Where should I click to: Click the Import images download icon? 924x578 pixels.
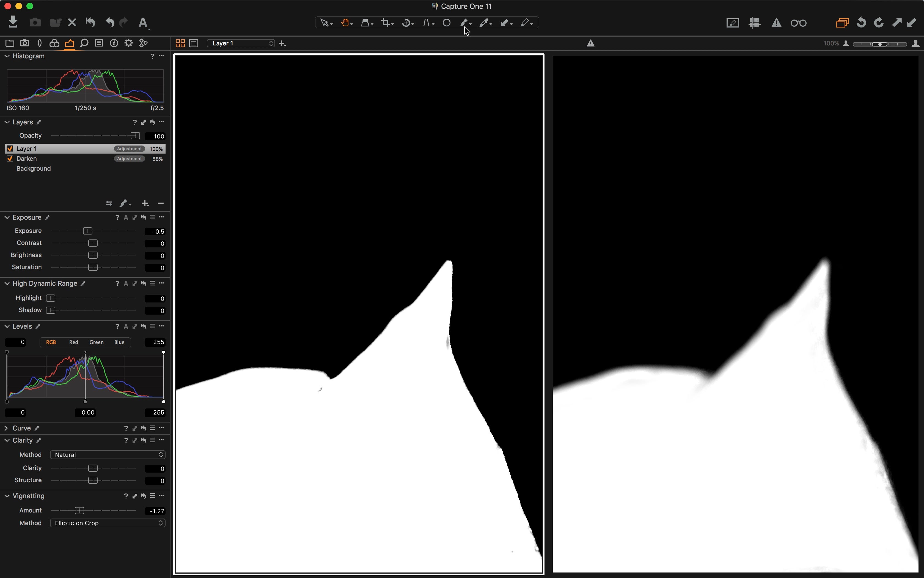pyautogui.click(x=13, y=22)
